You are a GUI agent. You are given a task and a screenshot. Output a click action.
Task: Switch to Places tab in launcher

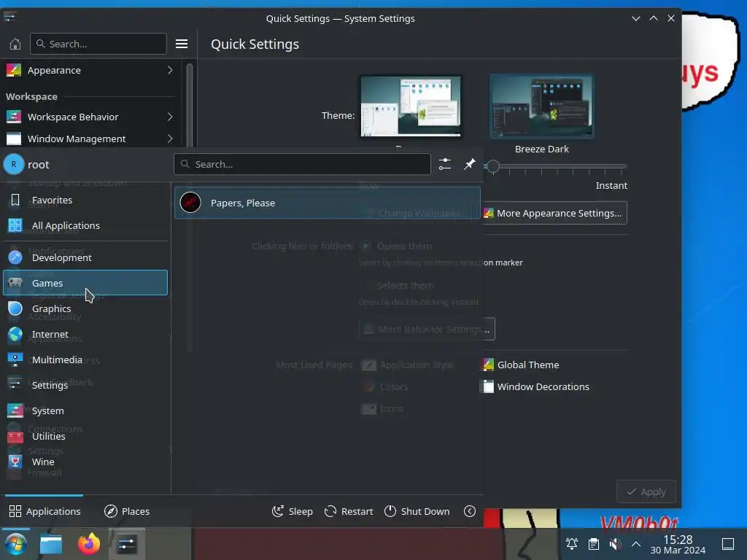coord(127,511)
